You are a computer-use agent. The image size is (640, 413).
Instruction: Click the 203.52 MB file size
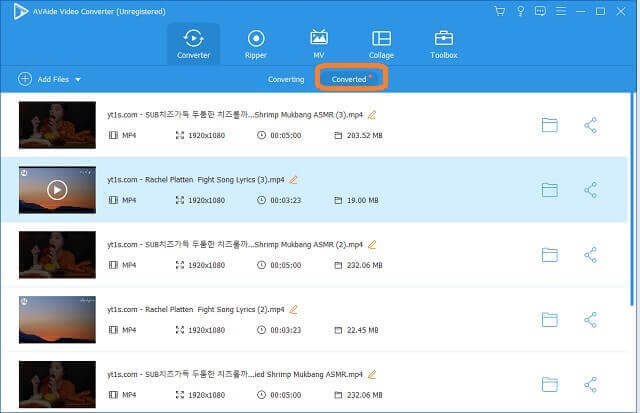pyautogui.click(x=364, y=135)
